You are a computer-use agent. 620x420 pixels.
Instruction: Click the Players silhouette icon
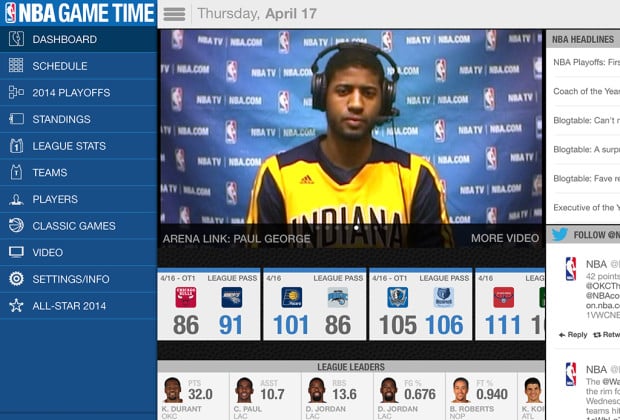[x=16, y=199]
